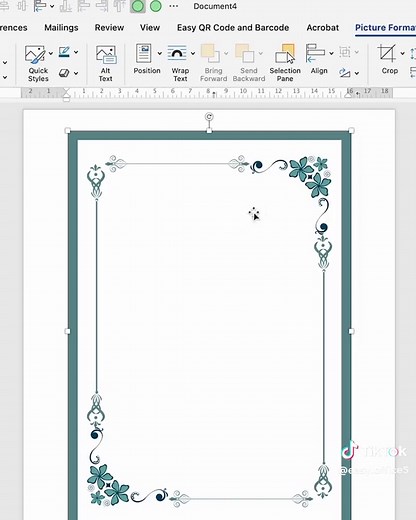The height and width of the screenshot is (520, 416).
Task: Click the right indent marker on the ruler
Action: [348, 95]
